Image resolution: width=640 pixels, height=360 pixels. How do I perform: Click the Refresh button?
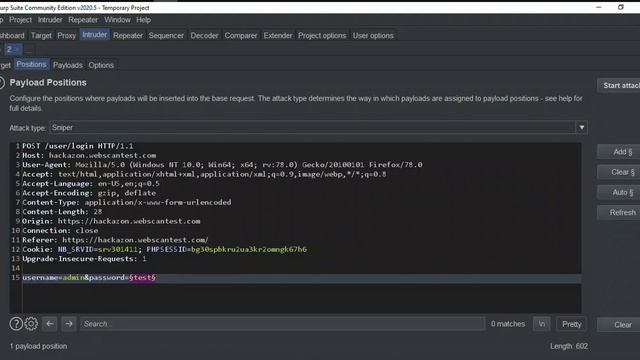(x=619, y=213)
